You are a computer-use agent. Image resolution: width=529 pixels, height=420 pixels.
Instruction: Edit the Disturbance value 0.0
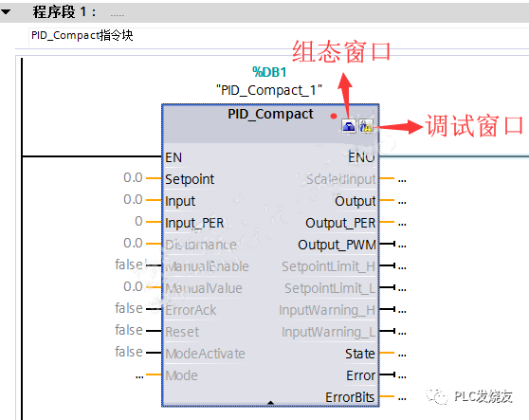pyautogui.click(x=133, y=243)
